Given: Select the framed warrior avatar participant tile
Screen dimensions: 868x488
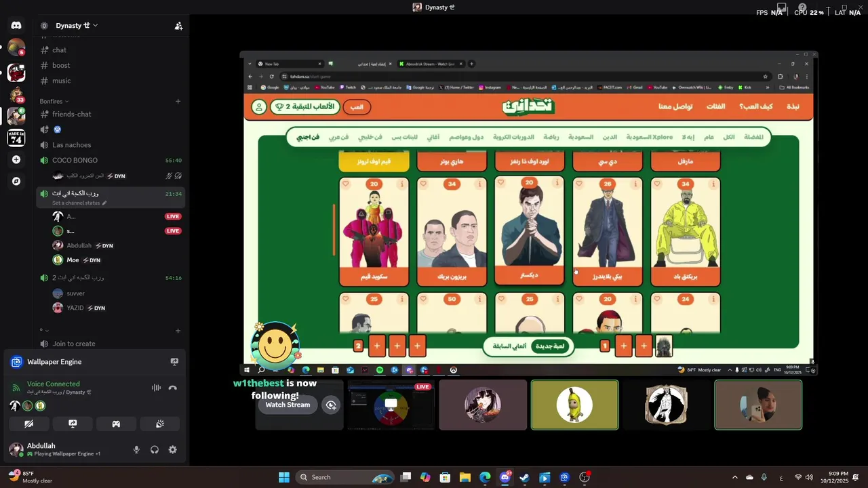Looking at the screenshot, I should (x=666, y=405).
